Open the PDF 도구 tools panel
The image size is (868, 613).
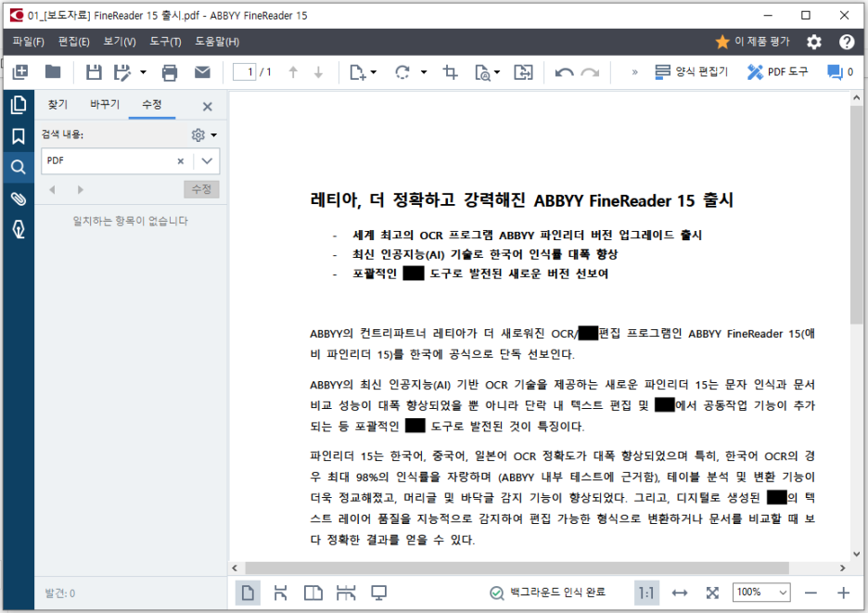click(x=777, y=72)
